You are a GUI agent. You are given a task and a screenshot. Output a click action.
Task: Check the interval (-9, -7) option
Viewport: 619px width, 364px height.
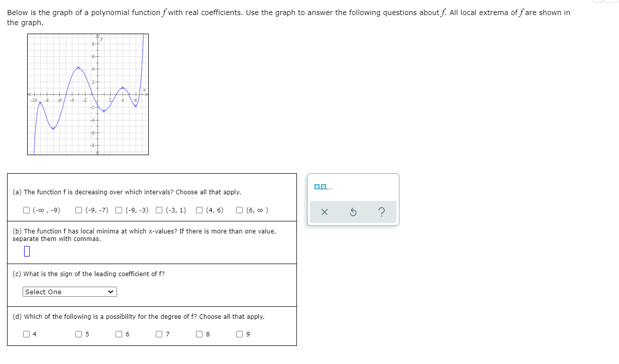click(78, 210)
